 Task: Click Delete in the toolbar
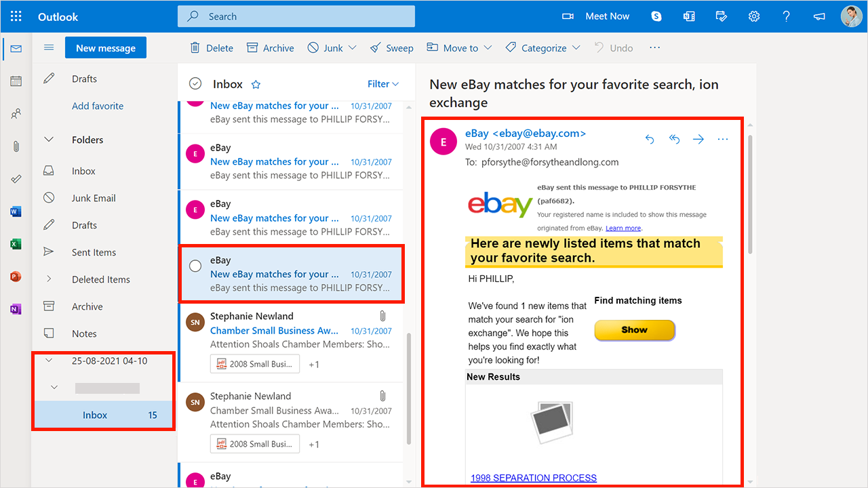[212, 48]
